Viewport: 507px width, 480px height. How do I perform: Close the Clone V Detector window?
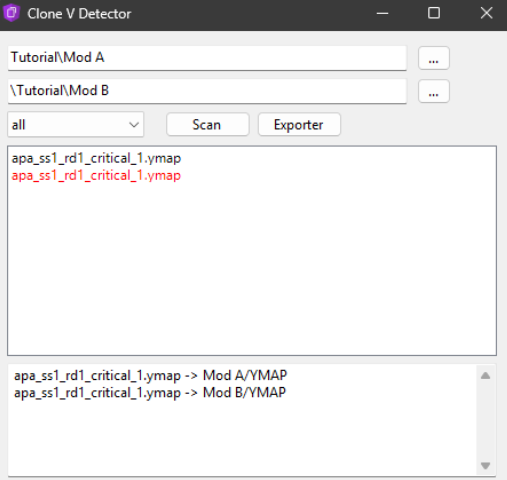click(486, 14)
